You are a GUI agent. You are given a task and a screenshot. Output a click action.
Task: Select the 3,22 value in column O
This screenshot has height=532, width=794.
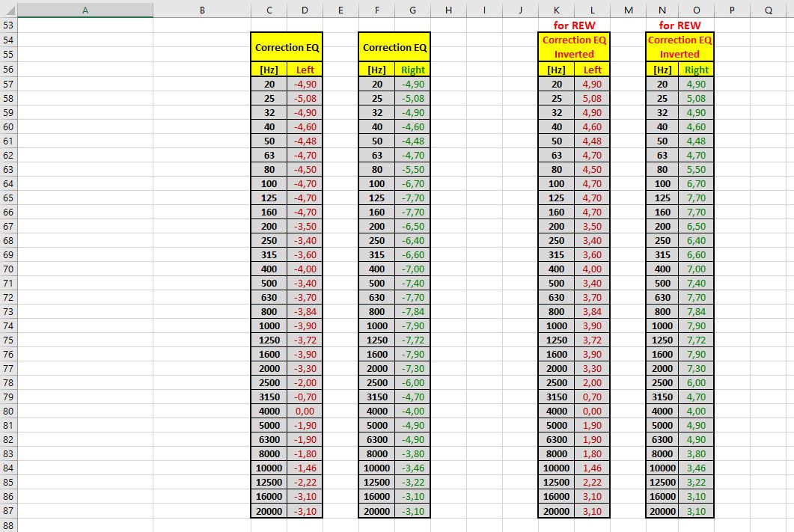[696, 483]
